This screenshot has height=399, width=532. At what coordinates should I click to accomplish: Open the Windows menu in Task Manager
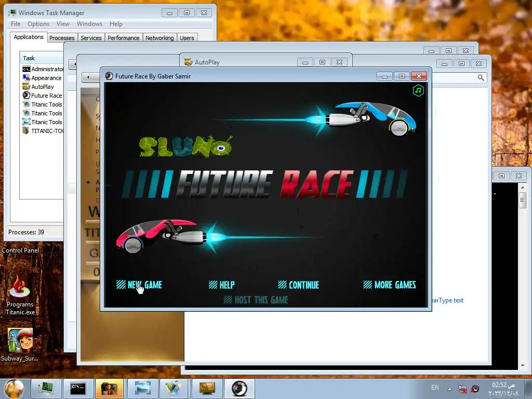89,24
